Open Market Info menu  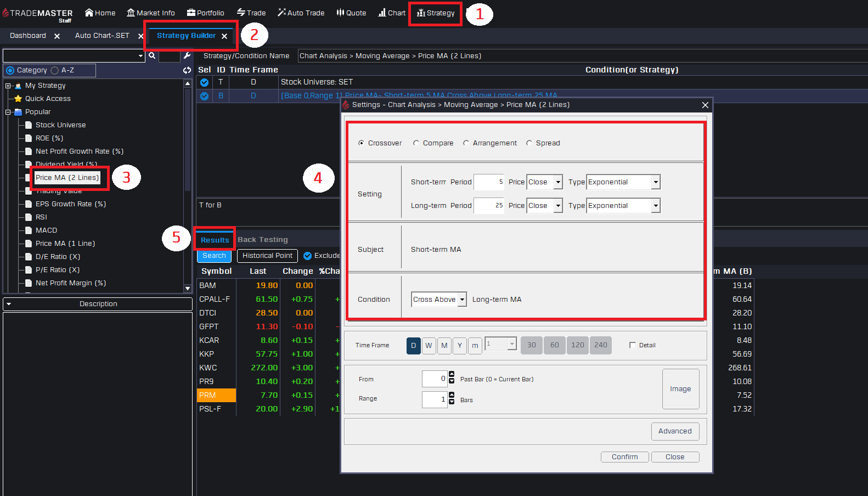tap(150, 13)
